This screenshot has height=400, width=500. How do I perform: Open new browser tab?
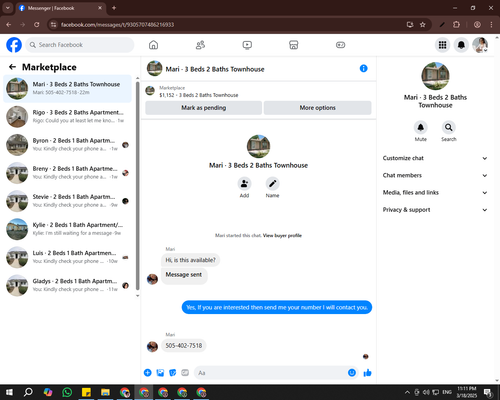pyautogui.click(x=114, y=8)
